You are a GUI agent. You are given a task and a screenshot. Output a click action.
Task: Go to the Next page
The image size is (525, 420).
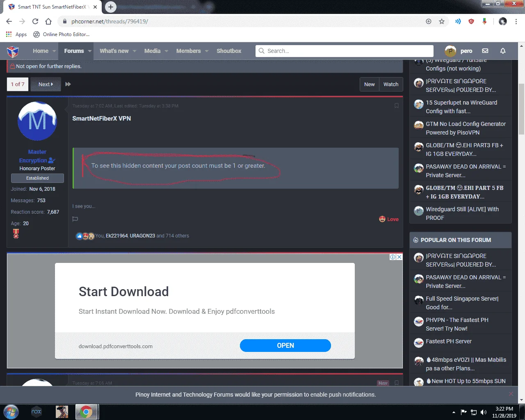tap(46, 84)
